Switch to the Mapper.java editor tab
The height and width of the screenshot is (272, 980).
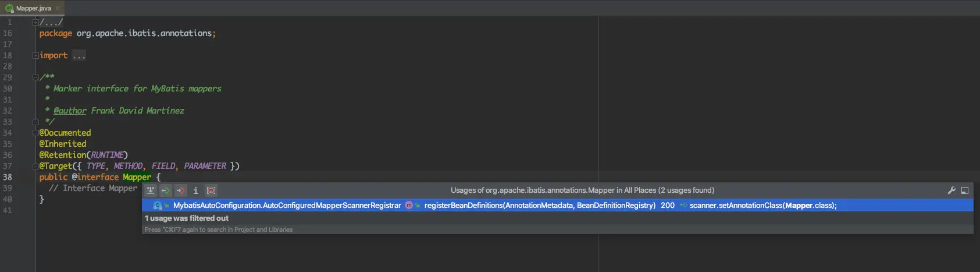pyautogui.click(x=32, y=8)
